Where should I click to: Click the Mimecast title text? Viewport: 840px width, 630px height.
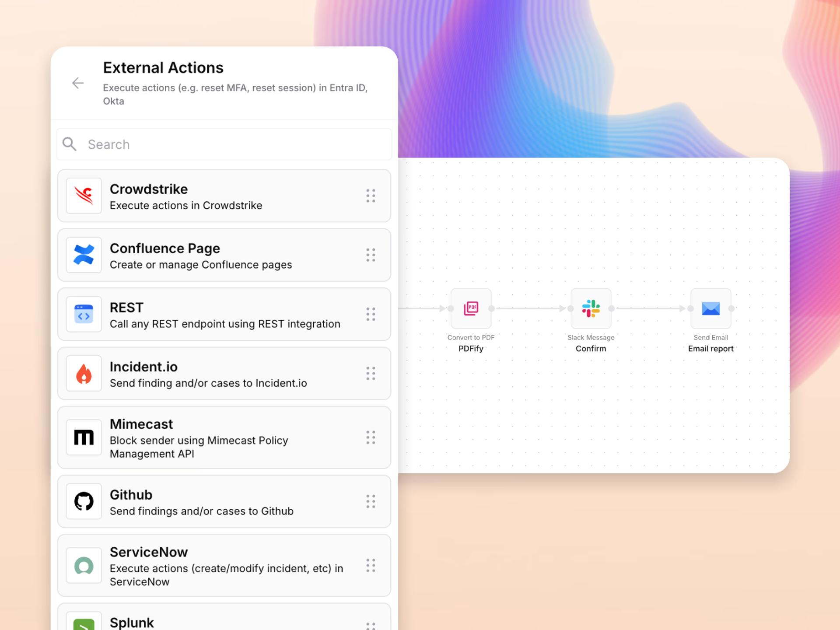[141, 424]
